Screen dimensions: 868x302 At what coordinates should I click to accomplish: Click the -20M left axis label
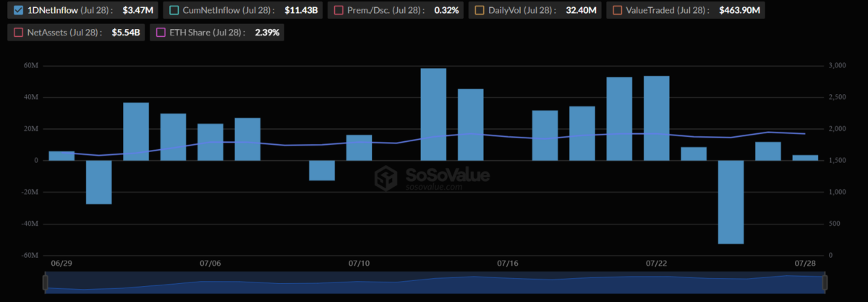coord(29,193)
